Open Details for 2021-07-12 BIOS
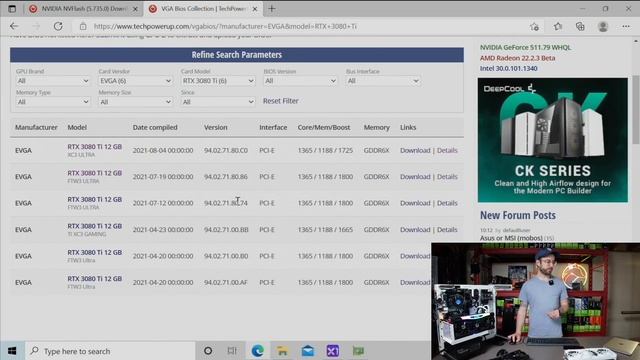The height and width of the screenshot is (360, 640). tap(447, 203)
